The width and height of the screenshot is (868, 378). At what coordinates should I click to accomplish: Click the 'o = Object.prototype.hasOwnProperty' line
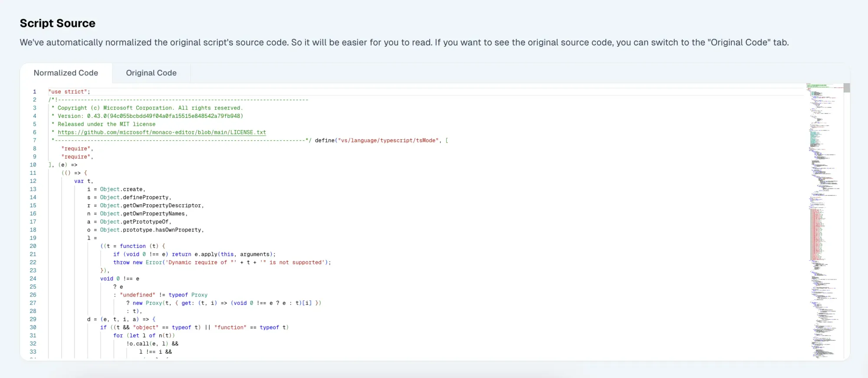coord(145,230)
